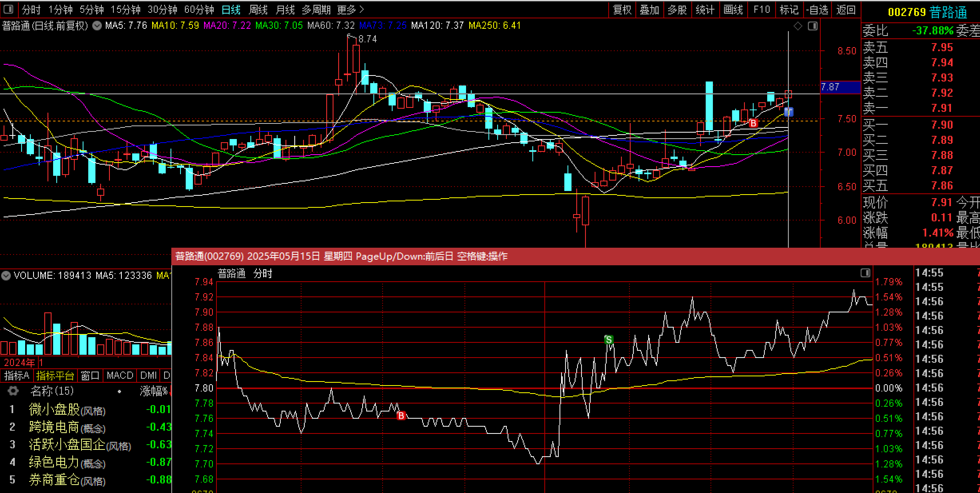
Task: Open the 指标A tab
Action: coord(17,376)
